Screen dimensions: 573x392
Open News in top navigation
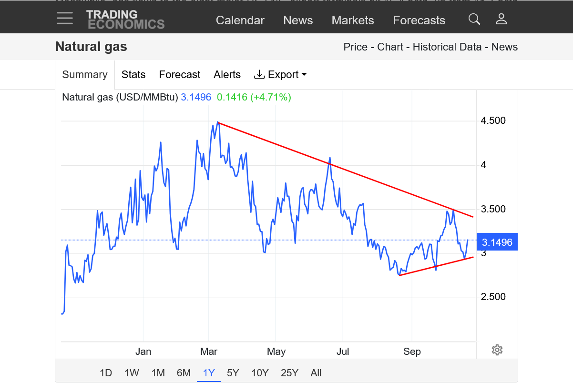click(298, 20)
